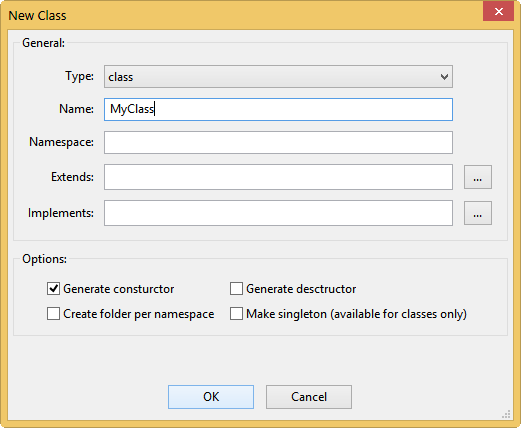
Task: Open the browse button beside Extends
Action: pos(478,177)
